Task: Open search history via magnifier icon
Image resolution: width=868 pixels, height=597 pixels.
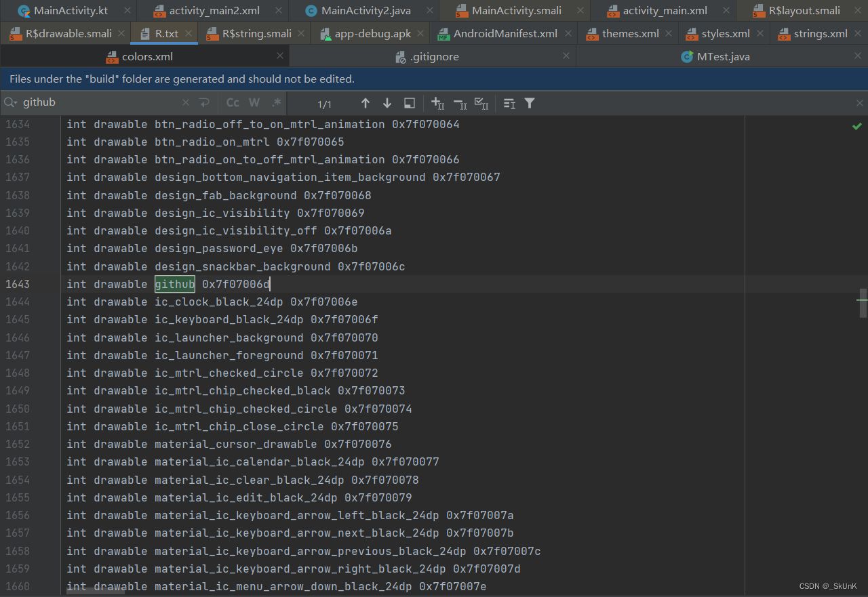Action: coord(10,103)
